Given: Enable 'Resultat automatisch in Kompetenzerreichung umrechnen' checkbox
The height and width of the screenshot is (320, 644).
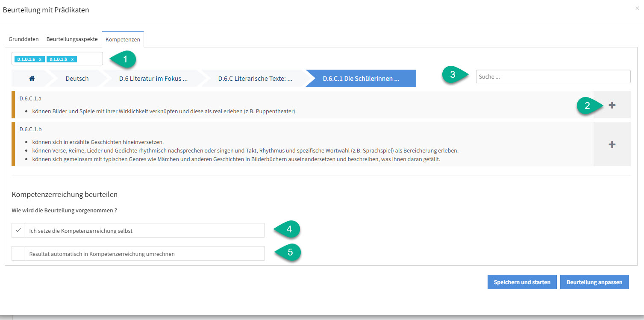Looking at the screenshot, I should click(x=18, y=253).
